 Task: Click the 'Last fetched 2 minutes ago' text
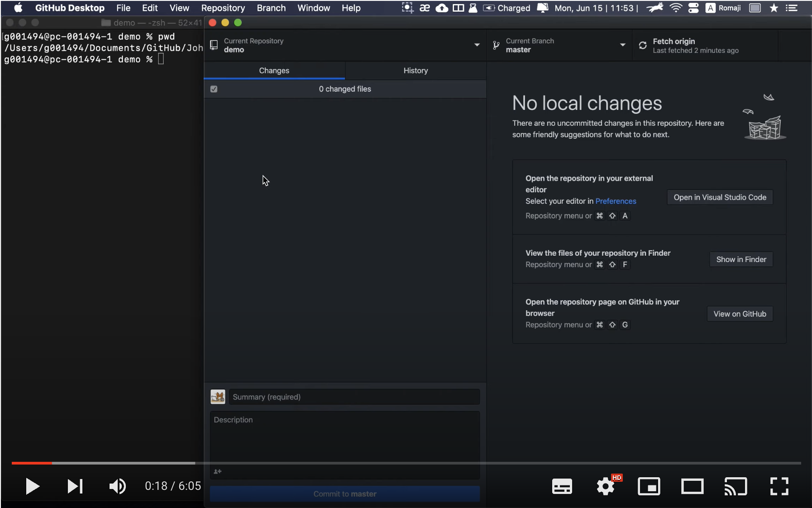click(x=696, y=51)
